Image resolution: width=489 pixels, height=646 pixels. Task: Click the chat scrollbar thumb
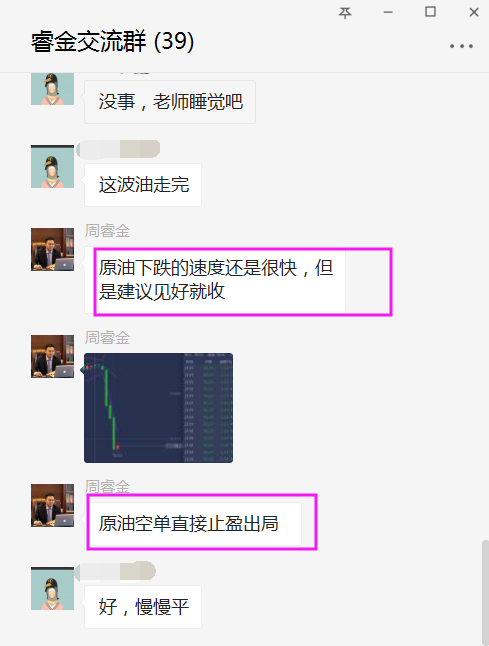click(485, 591)
